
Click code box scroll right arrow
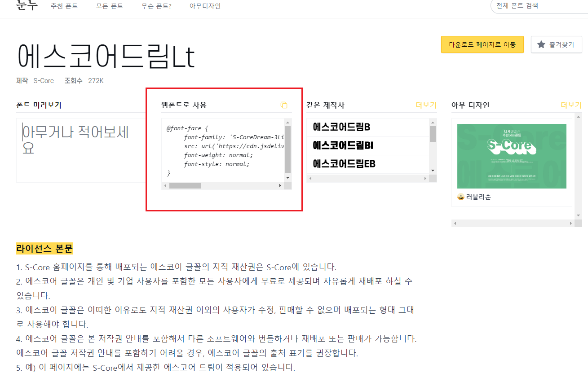pyautogui.click(x=280, y=185)
